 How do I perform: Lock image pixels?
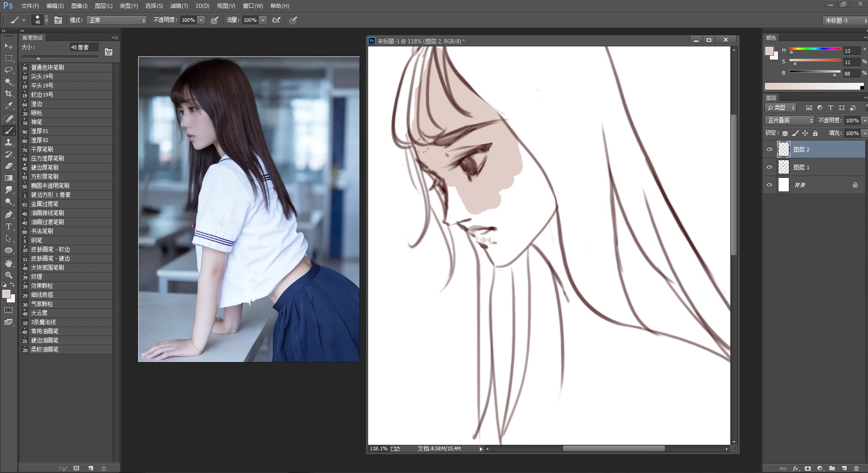click(x=795, y=133)
